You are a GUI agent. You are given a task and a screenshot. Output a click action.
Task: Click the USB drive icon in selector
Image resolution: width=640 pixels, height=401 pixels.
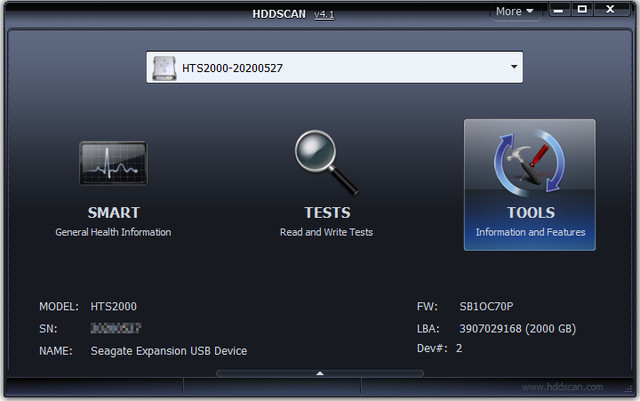164,68
